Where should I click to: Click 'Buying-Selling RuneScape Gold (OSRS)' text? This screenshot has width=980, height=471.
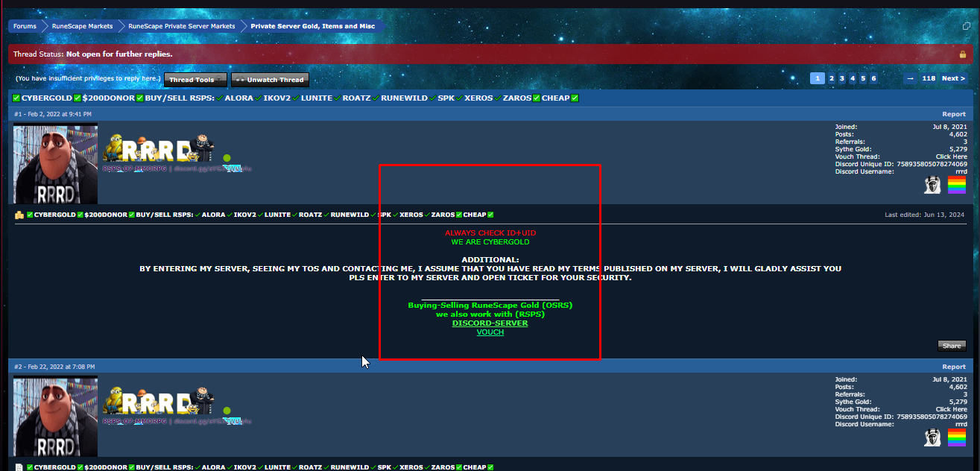click(x=490, y=306)
